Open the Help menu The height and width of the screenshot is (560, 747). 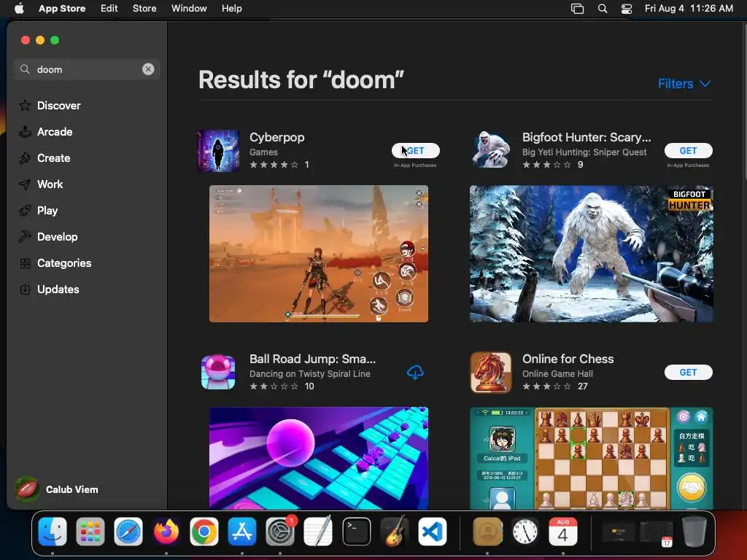point(231,9)
